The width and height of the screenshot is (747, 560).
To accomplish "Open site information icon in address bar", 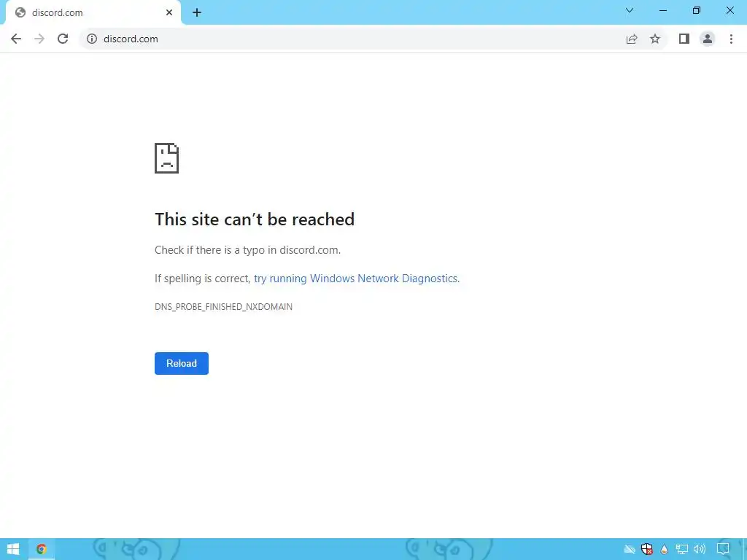I will 91,39.
